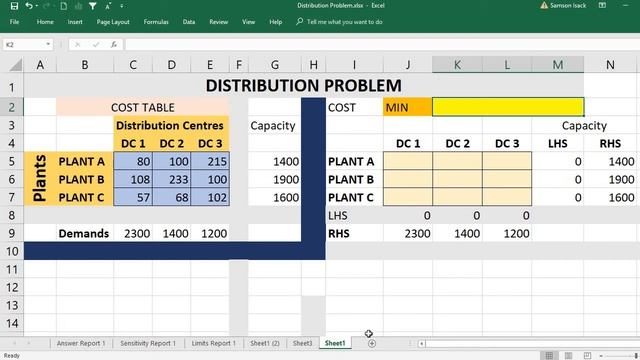The width and height of the screenshot is (640, 360).
Task: Switch to Page Break Preview icon
Action: pos(587,356)
